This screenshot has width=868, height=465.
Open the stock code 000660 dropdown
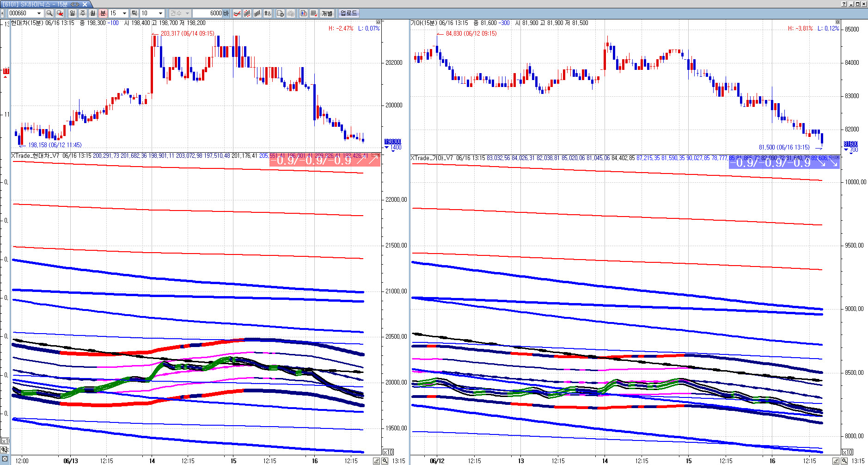(x=39, y=13)
